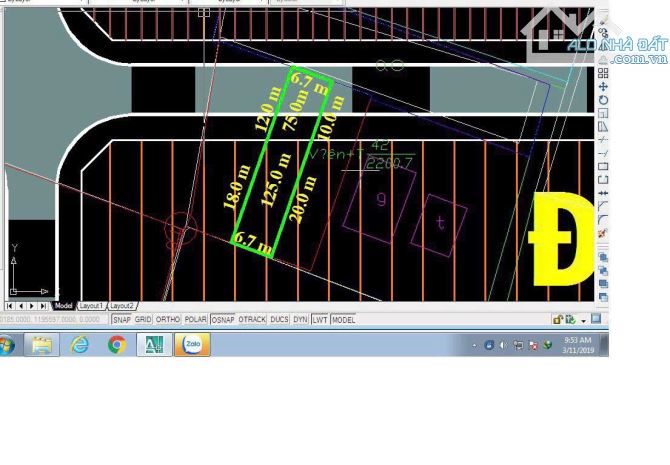Switch to the Layout1 tab
Screen dimensions: 670x465
tap(92, 306)
